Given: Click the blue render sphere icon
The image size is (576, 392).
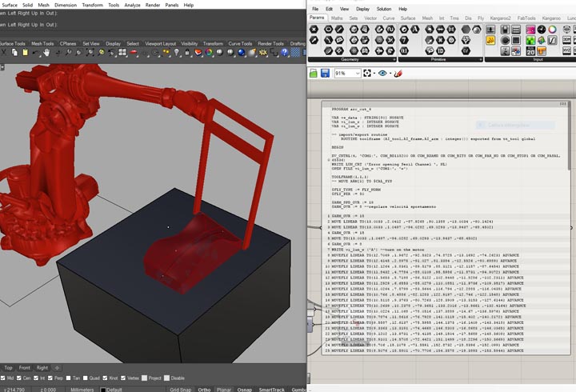Looking at the screenshot, I should pyautogui.click(x=242, y=53).
